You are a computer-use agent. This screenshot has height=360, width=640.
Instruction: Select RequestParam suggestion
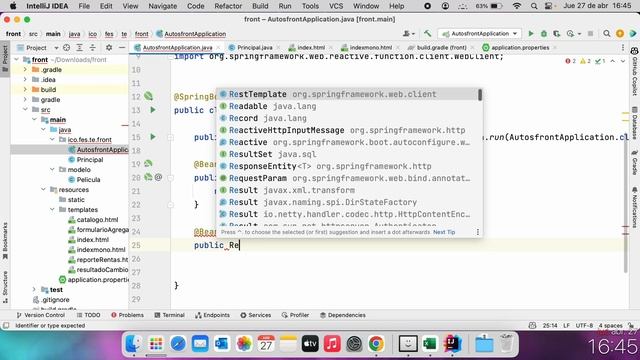tap(349, 178)
